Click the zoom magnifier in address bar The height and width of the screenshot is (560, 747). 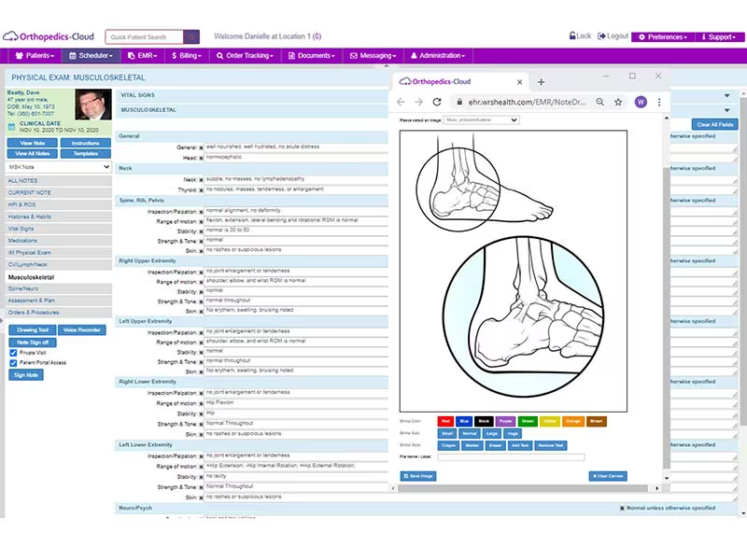[600, 102]
